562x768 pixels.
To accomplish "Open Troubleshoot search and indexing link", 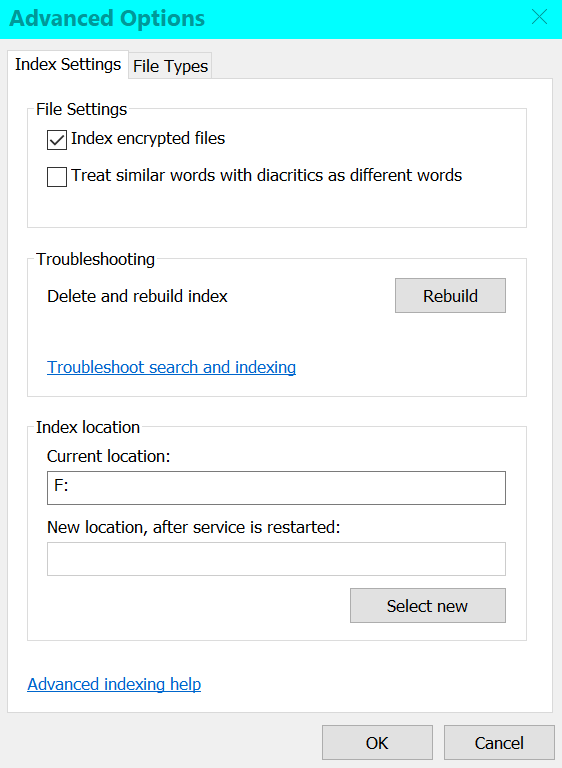I will coord(171,367).
